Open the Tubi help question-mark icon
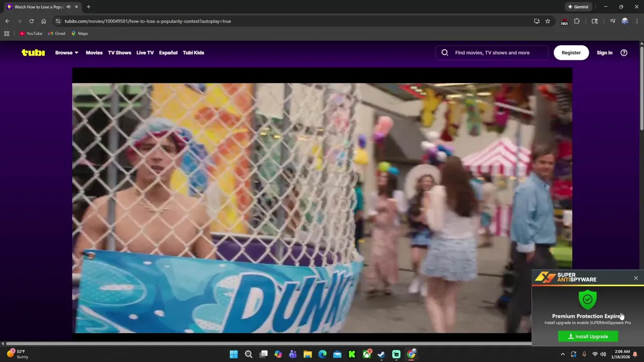 click(624, 52)
